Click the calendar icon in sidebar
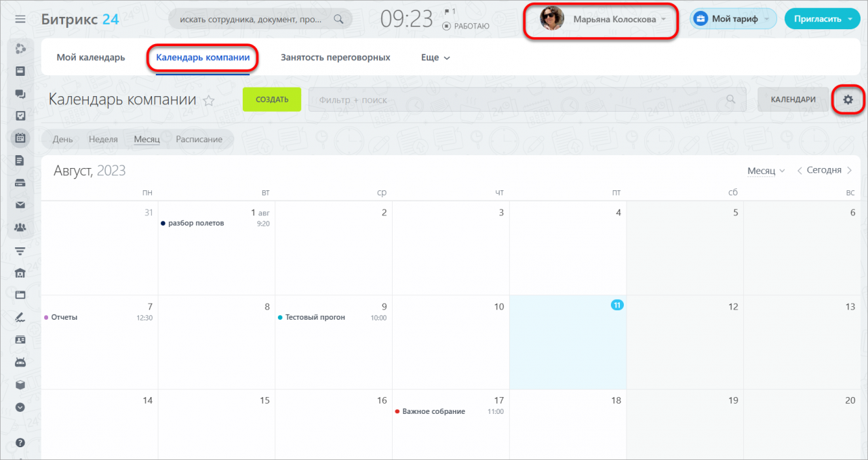The width and height of the screenshot is (868, 460). pyautogui.click(x=20, y=138)
